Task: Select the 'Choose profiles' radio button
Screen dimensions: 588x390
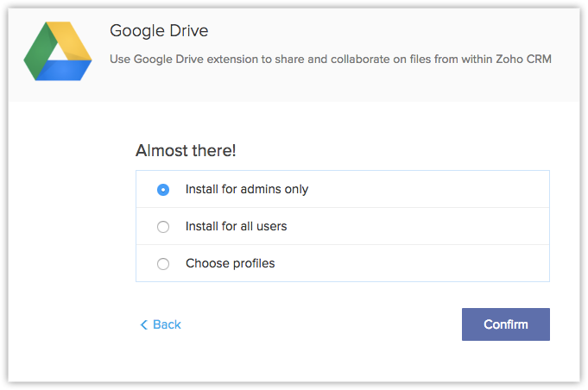Action: pyautogui.click(x=163, y=264)
